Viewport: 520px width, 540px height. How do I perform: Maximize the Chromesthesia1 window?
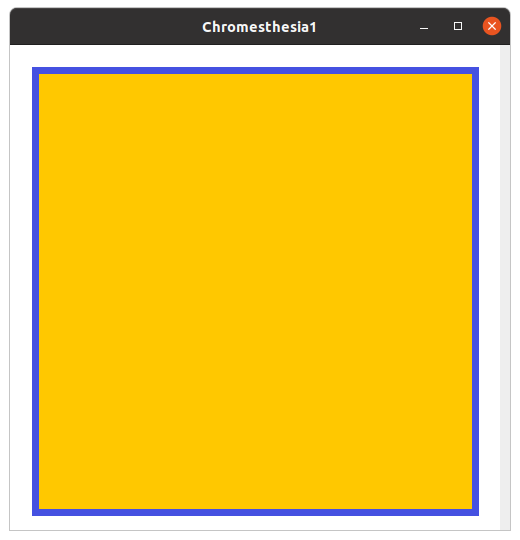coord(458,26)
